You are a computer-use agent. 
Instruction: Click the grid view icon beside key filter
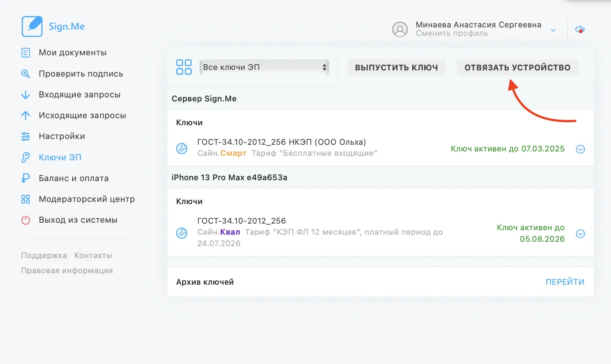(184, 67)
